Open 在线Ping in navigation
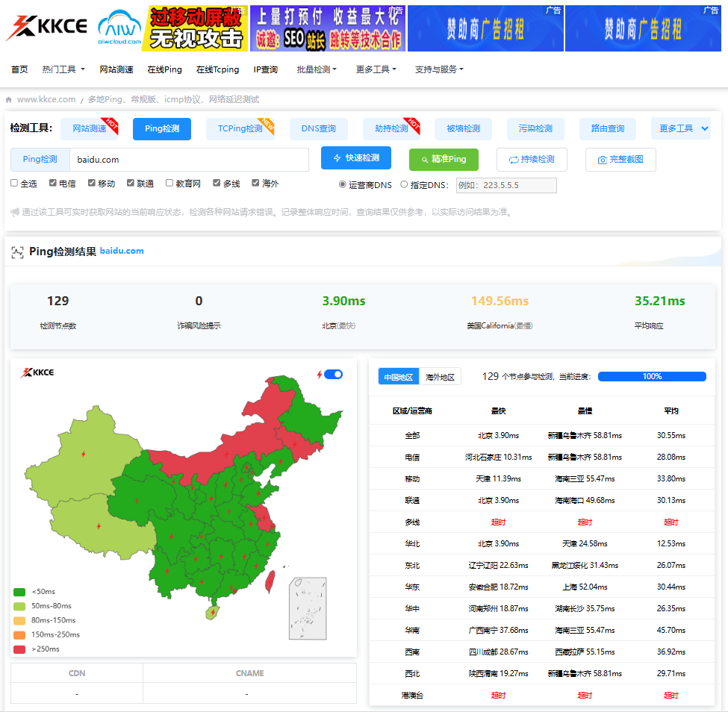Image resolution: width=728 pixels, height=712 pixels. tap(164, 69)
